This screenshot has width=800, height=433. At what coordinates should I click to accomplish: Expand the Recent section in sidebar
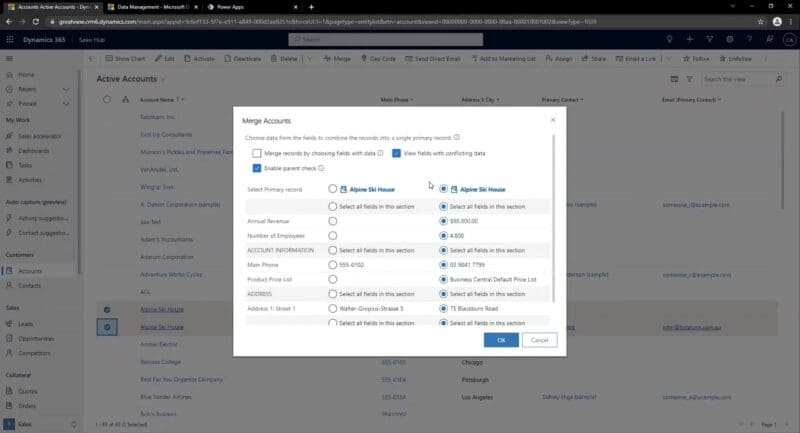66,89
